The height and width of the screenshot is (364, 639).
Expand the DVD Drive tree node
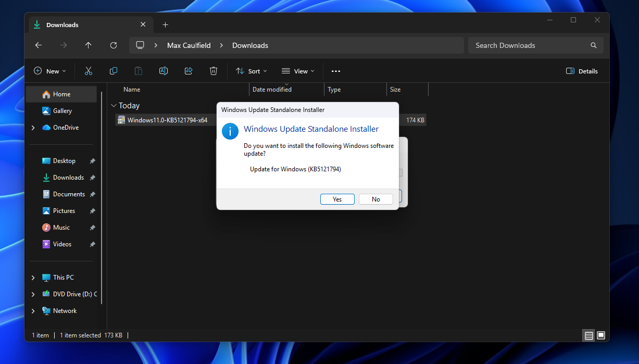coord(33,294)
